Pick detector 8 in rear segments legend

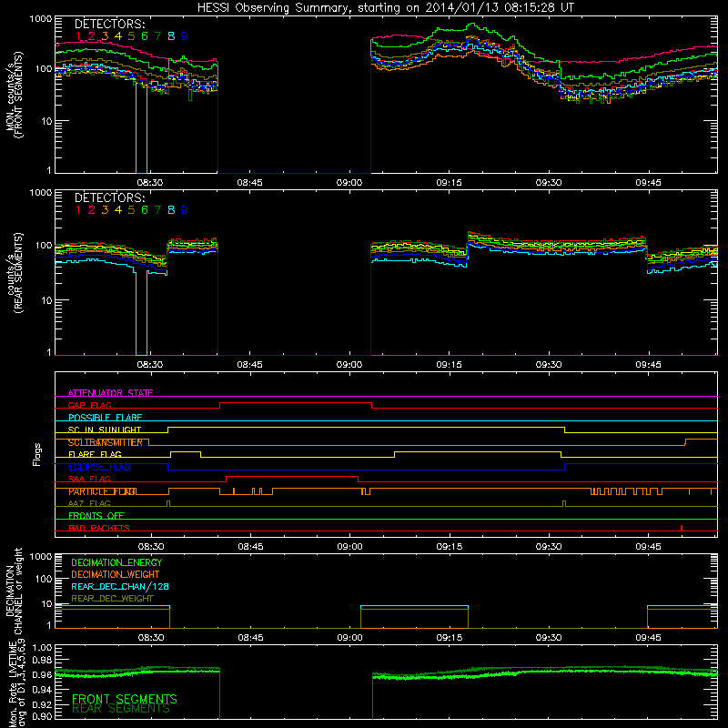coord(171,210)
